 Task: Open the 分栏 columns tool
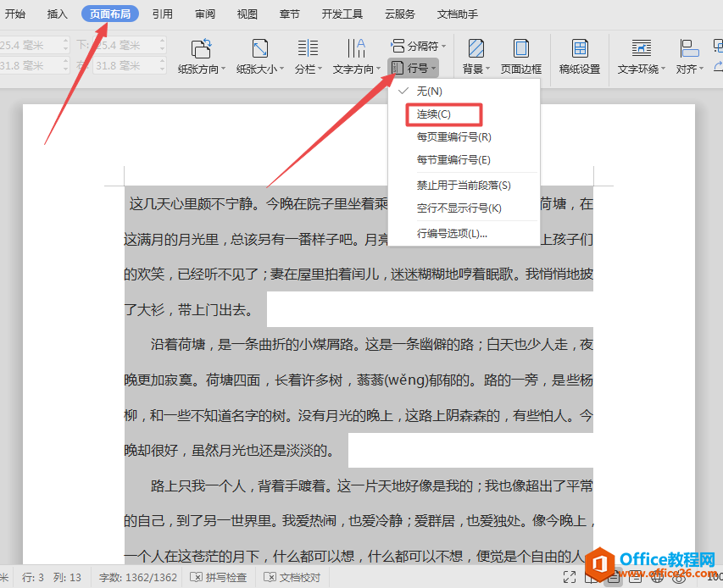click(308, 48)
